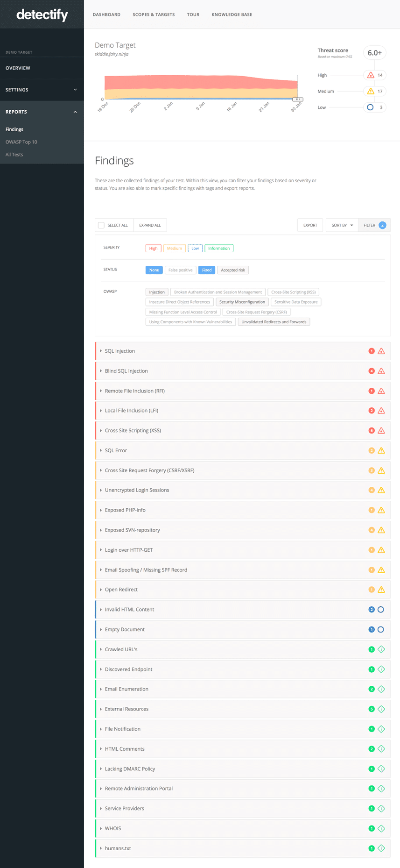400x868 pixels.
Task: Click the Low threat circle icon
Action: (370, 107)
